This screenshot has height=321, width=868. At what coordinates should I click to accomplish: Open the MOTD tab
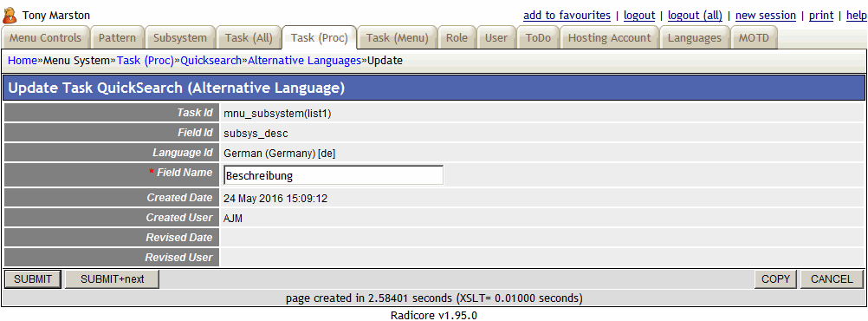pos(754,38)
